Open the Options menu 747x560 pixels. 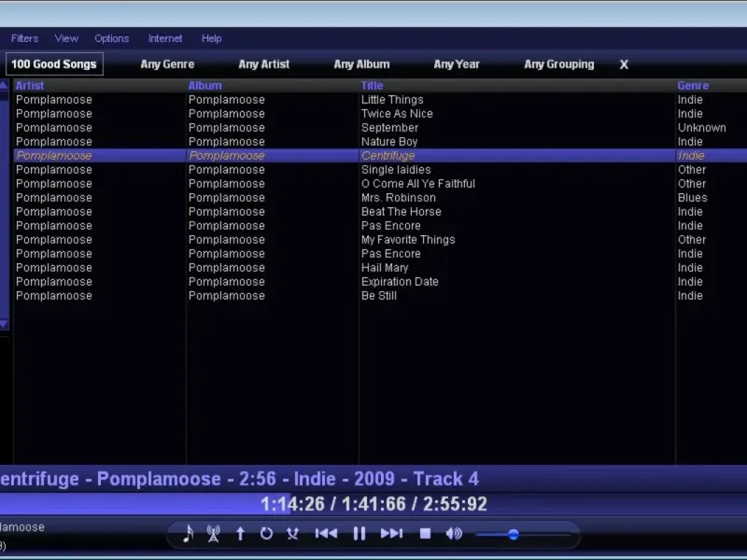(111, 38)
